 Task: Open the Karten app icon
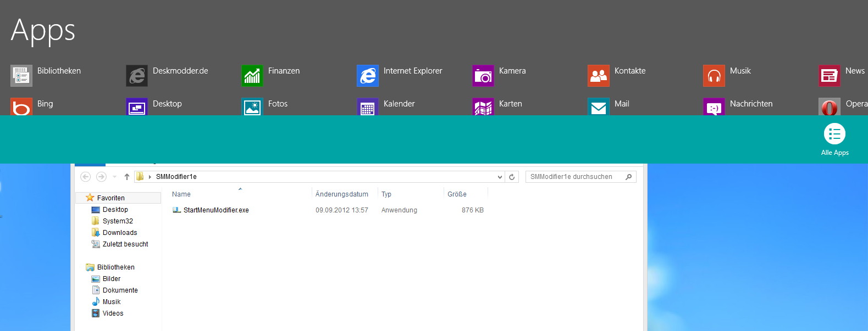tap(483, 106)
